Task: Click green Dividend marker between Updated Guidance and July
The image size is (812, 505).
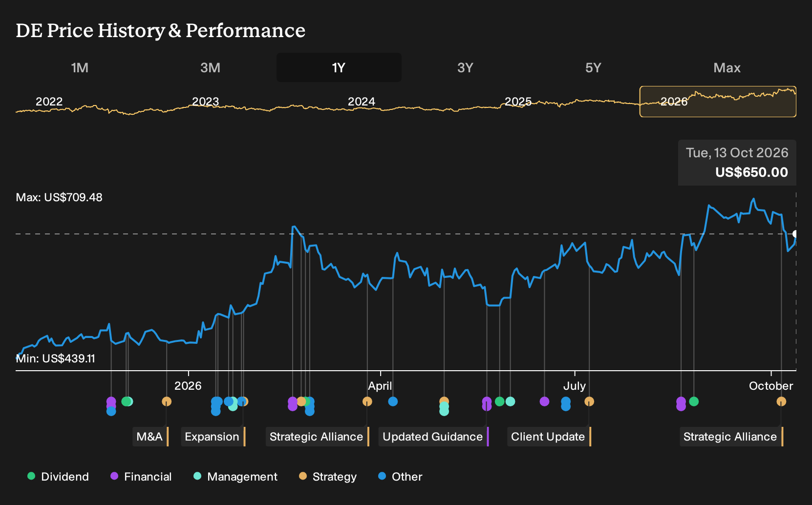Action: [499, 401]
